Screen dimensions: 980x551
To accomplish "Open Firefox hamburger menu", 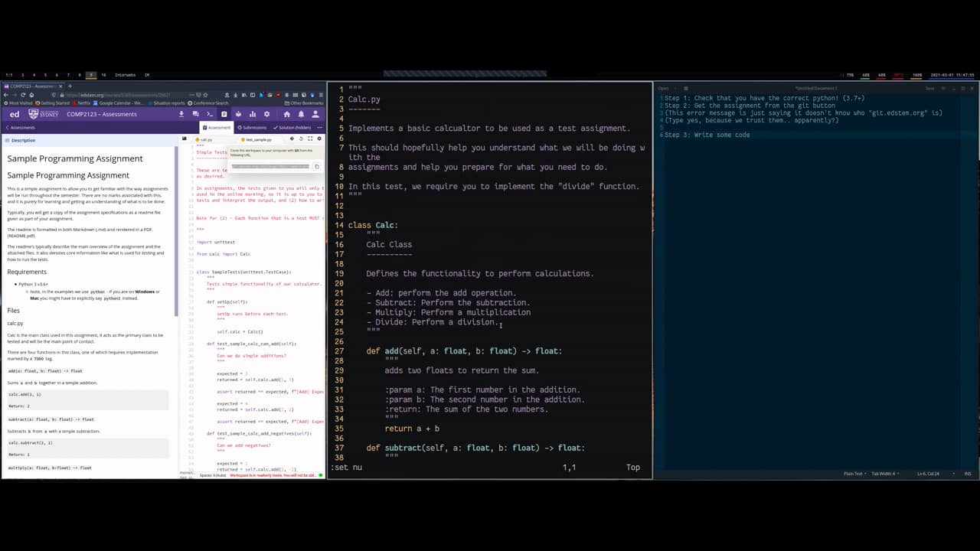I will pos(321,94).
